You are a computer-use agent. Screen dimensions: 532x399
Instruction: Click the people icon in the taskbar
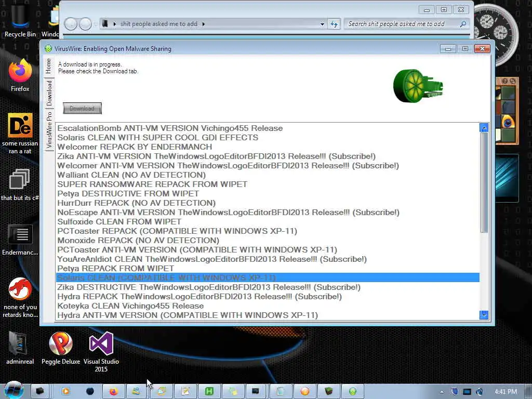tap(136, 392)
